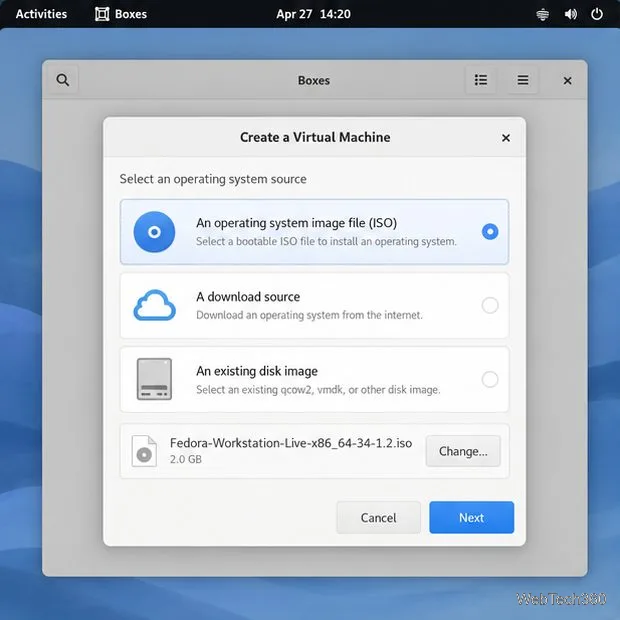Click 'Select an existing qcow2, vmdk' description
The image size is (620, 620).
click(x=318, y=389)
